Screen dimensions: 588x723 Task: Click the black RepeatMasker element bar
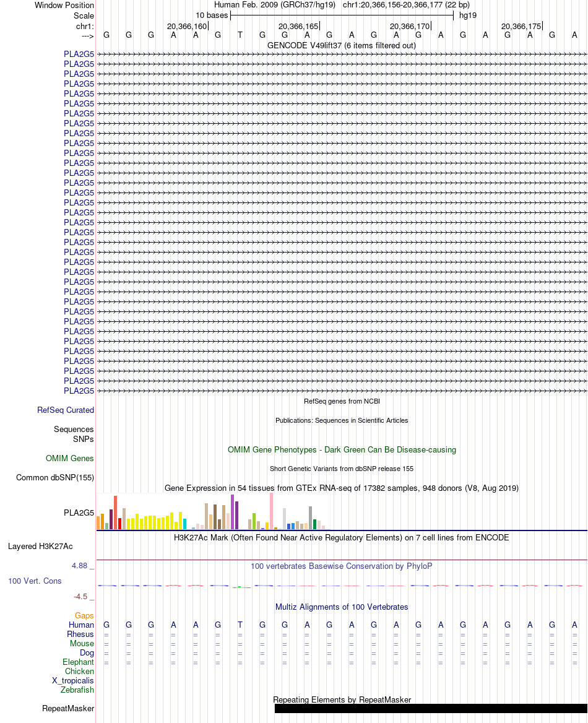point(431,709)
